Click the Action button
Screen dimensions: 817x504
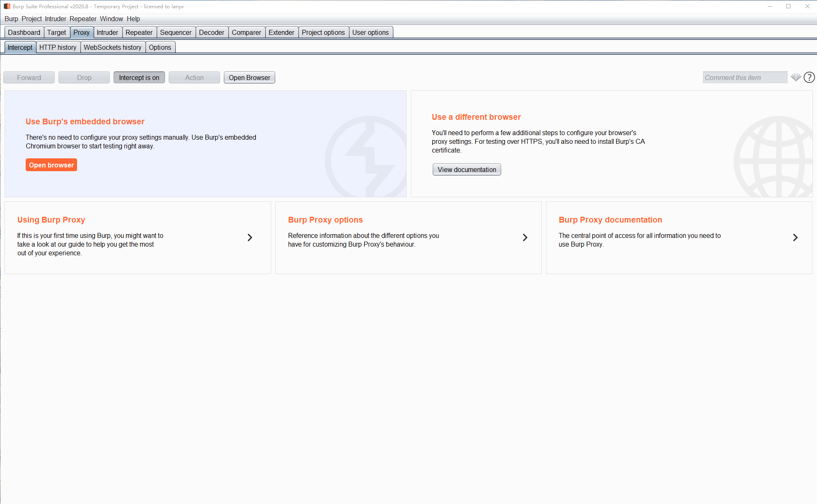(194, 78)
